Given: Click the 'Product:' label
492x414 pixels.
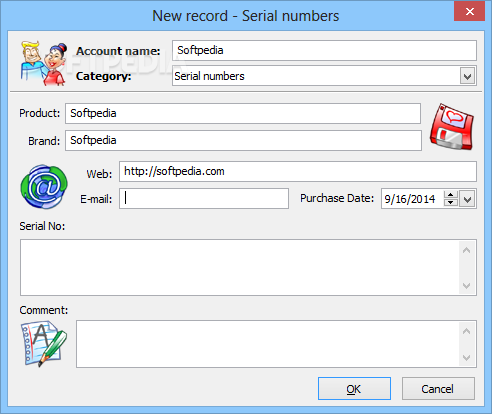Looking at the screenshot, I should 40,113.
